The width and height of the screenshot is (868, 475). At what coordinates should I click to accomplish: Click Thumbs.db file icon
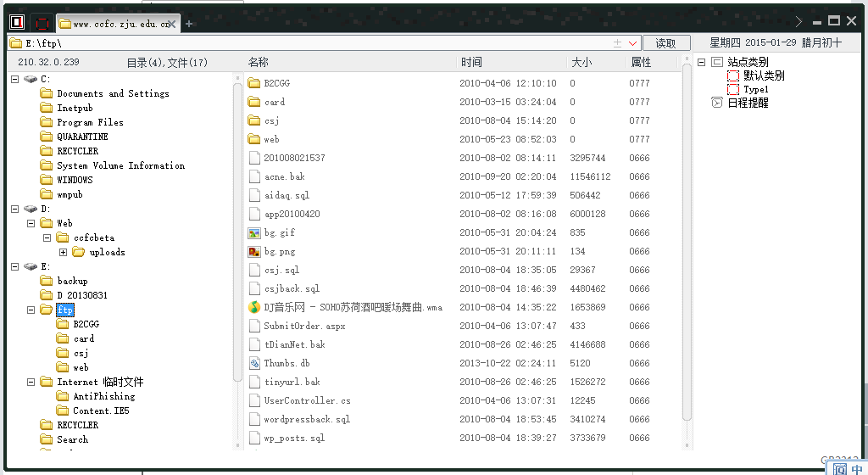tap(254, 363)
